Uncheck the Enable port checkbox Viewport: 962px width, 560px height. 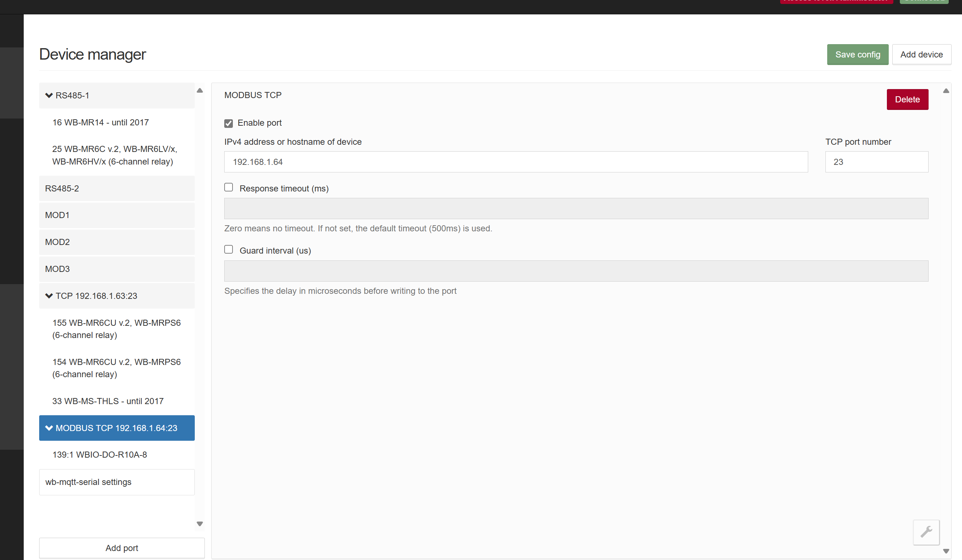(x=228, y=123)
